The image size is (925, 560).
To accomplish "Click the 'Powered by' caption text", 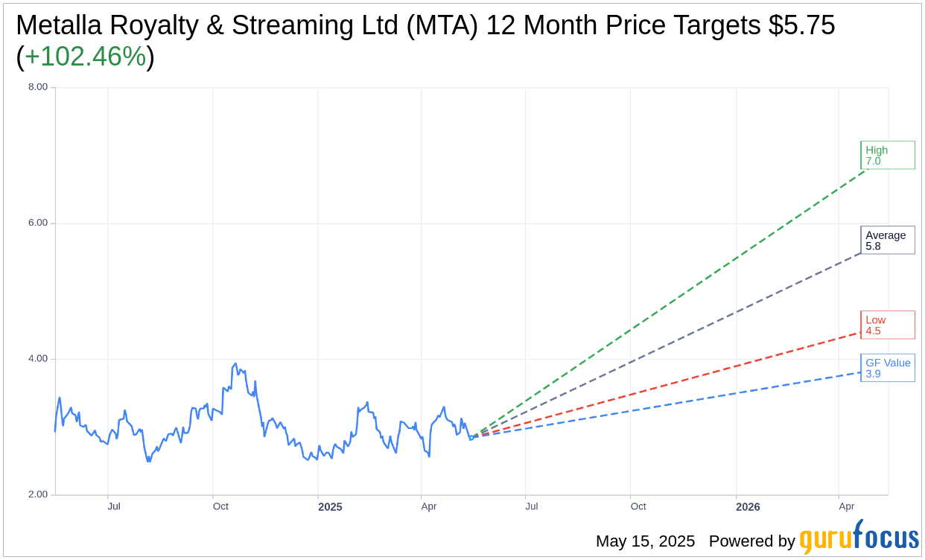I will tap(752, 541).
